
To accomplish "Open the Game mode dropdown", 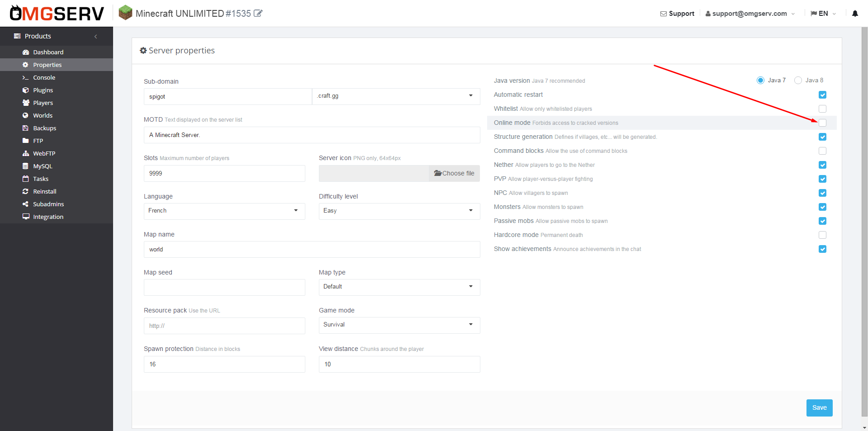I will pyautogui.click(x=399, y=325).
